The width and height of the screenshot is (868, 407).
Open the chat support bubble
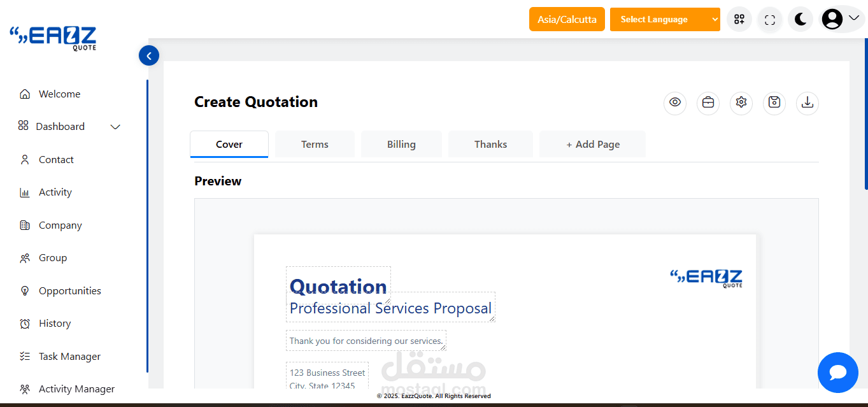838,373
